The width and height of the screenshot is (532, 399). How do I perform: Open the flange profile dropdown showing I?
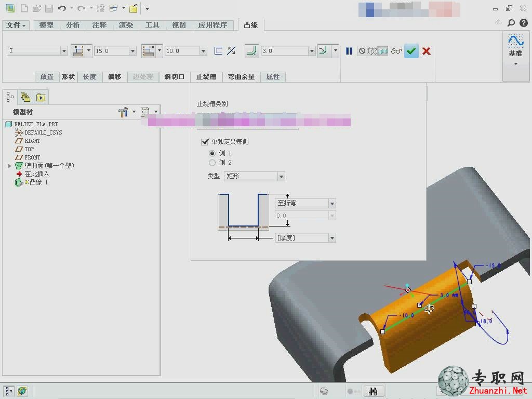pos(64,51)
